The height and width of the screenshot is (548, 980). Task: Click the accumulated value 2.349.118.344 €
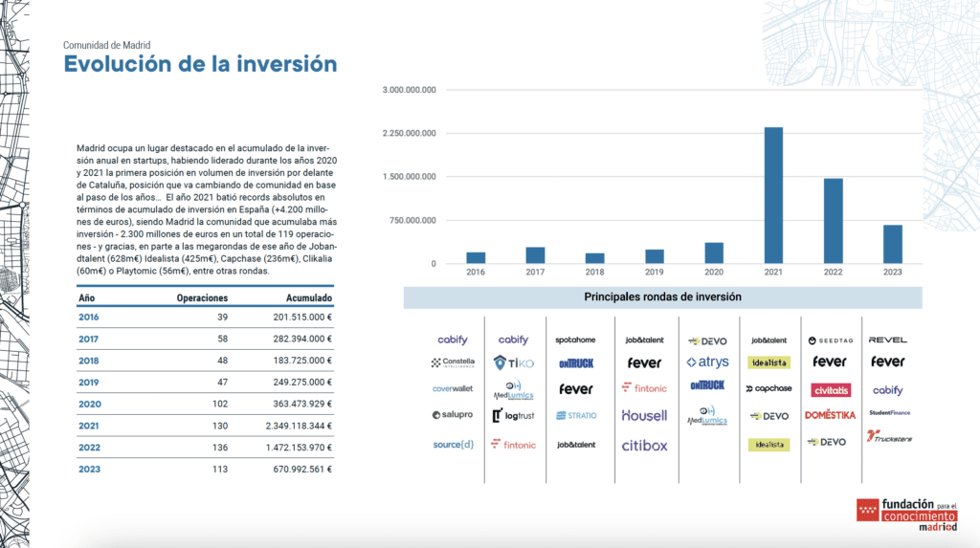299,426
